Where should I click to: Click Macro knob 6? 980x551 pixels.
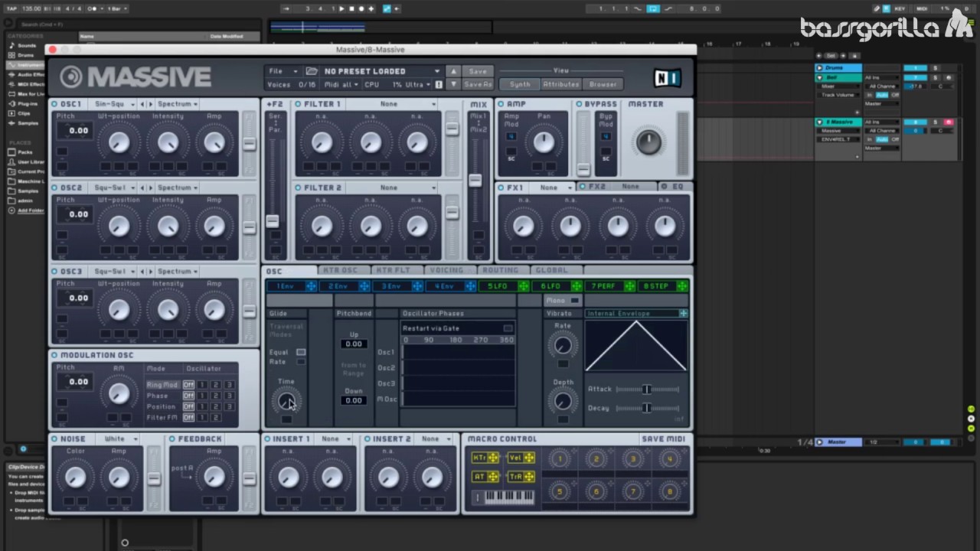point(596,491)
